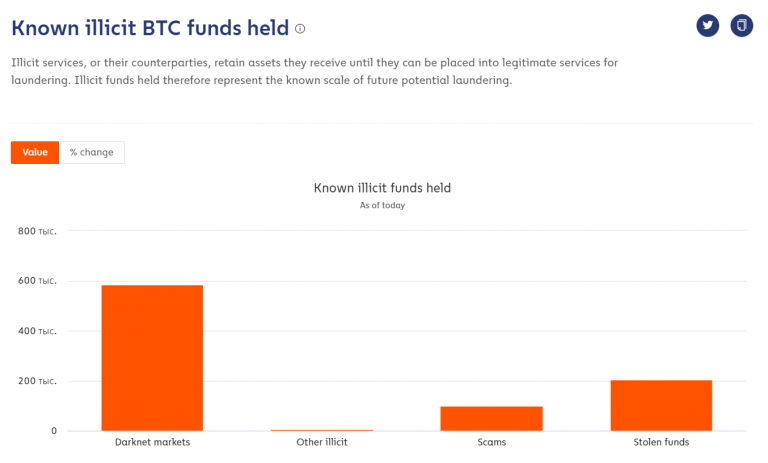Screen dimensions: 768x463
Task: Click the chart title Known illicit funds held
Action: (382, 187)
